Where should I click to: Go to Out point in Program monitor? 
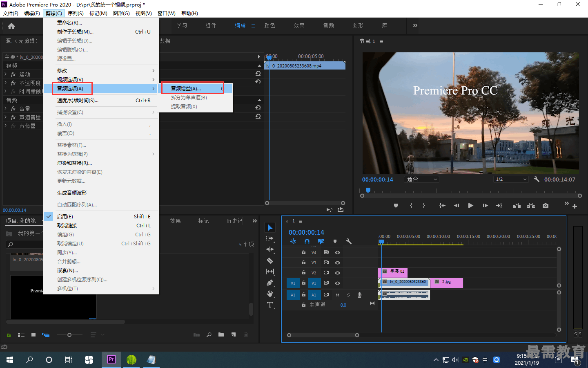[499, 206]
